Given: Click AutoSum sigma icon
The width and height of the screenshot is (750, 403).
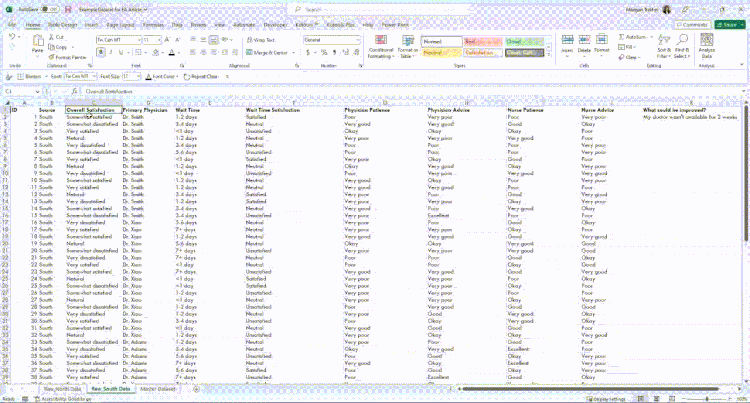Looking at the screenshot, I should click(621, 37).
